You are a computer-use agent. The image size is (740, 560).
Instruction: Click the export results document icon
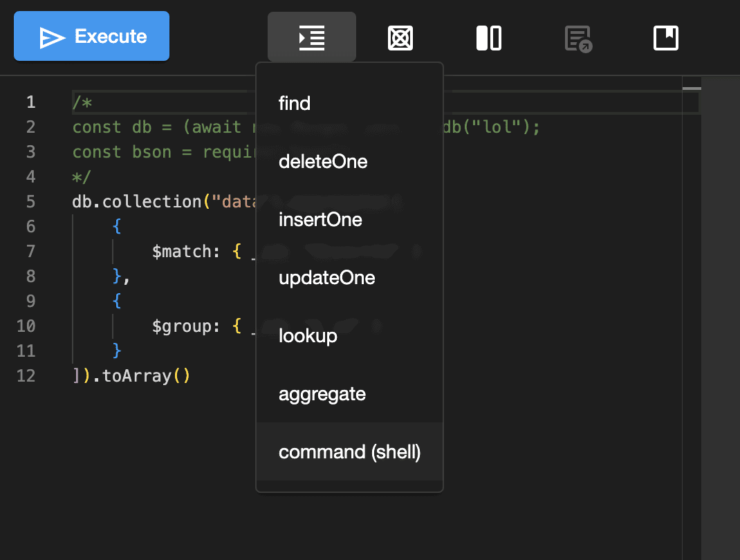coord(577,39)
